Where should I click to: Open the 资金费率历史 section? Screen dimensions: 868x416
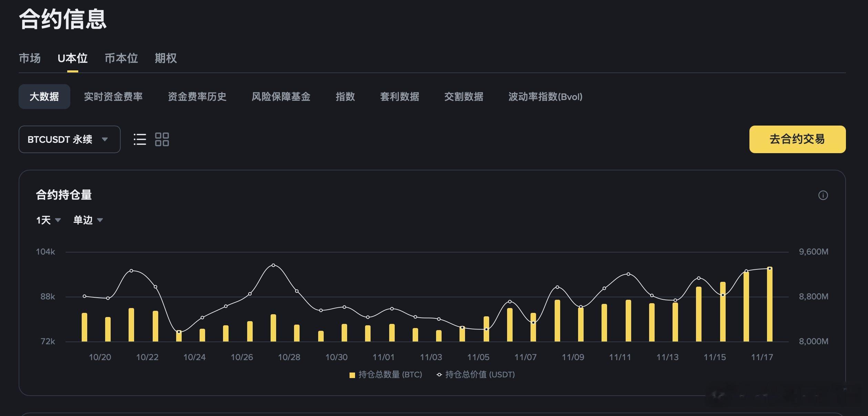(197, 97)
